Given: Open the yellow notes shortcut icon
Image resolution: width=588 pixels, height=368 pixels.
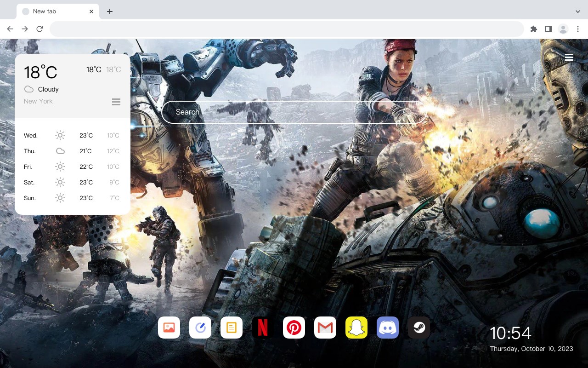Looking at the screenshot, I should 232,328.
